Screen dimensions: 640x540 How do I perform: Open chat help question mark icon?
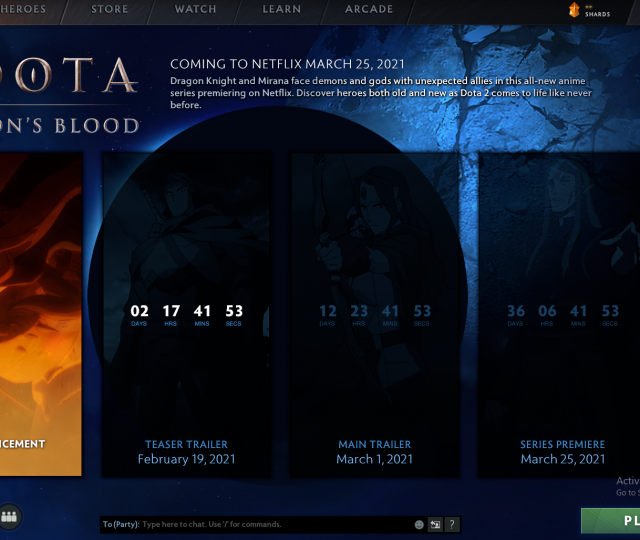(452, 524)
